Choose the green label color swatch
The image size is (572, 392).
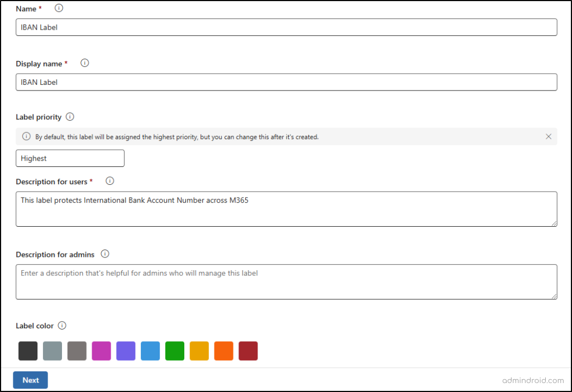tap(175, 351)
